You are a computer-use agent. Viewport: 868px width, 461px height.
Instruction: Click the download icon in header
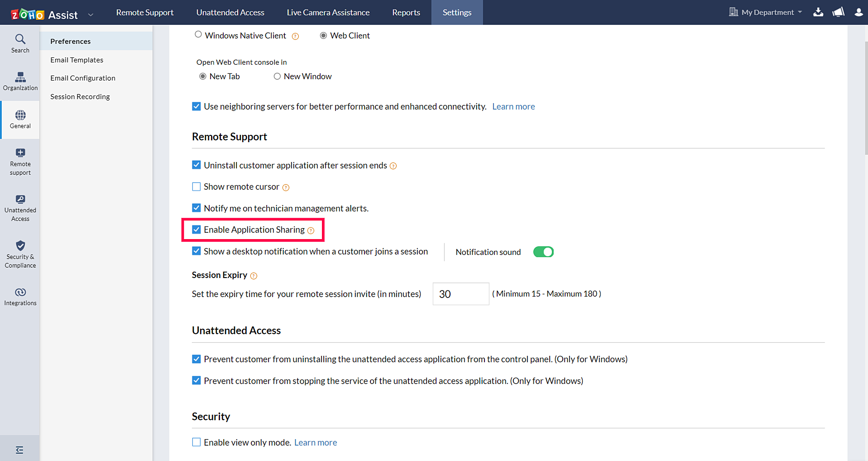[818, 12]
